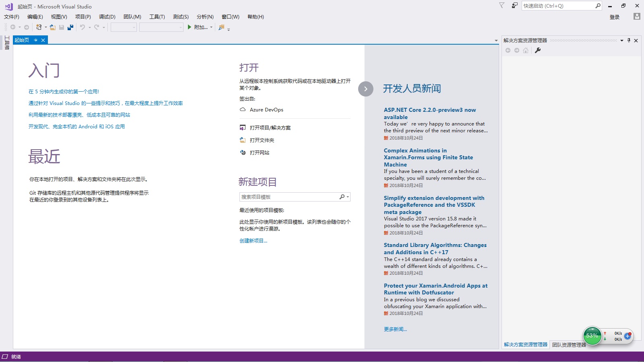Open the solution configurations combo box
The image size is (644, 362).
(124, 27)
